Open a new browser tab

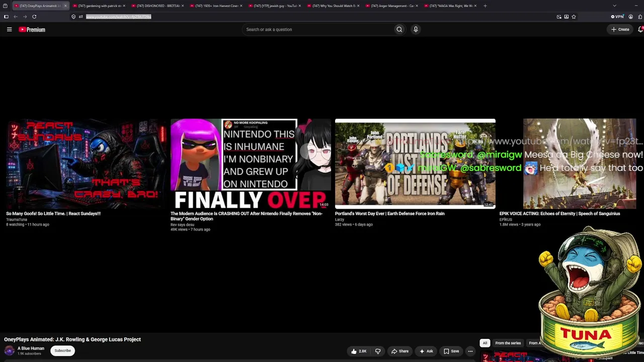pos(485,6)
